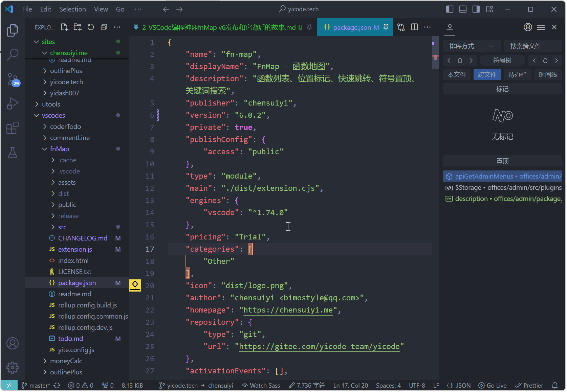Click the yellow bookmark icon beside line 20
Screen dimensions: 567x392
pos(135,285)
